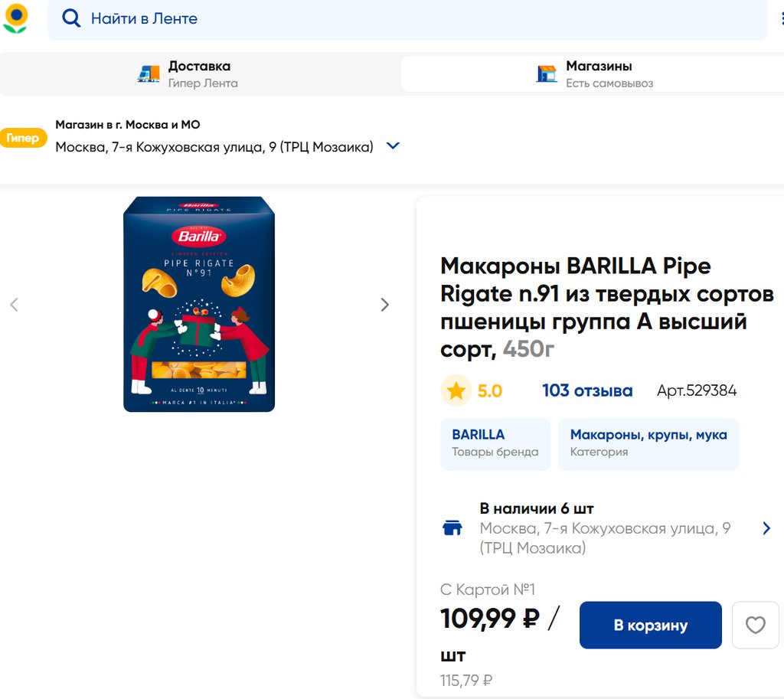Add product to favorites with heart icon
Viewport: 784px width, 699px height.
[x=755, y=626]
